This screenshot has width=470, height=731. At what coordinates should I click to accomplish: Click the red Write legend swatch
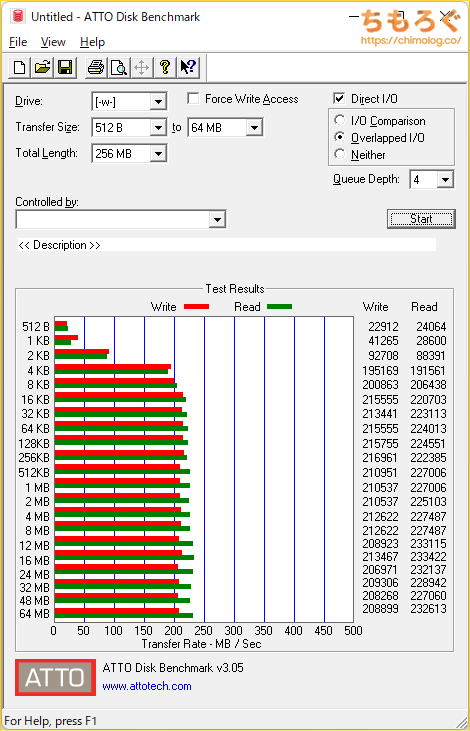pos(196,307)
